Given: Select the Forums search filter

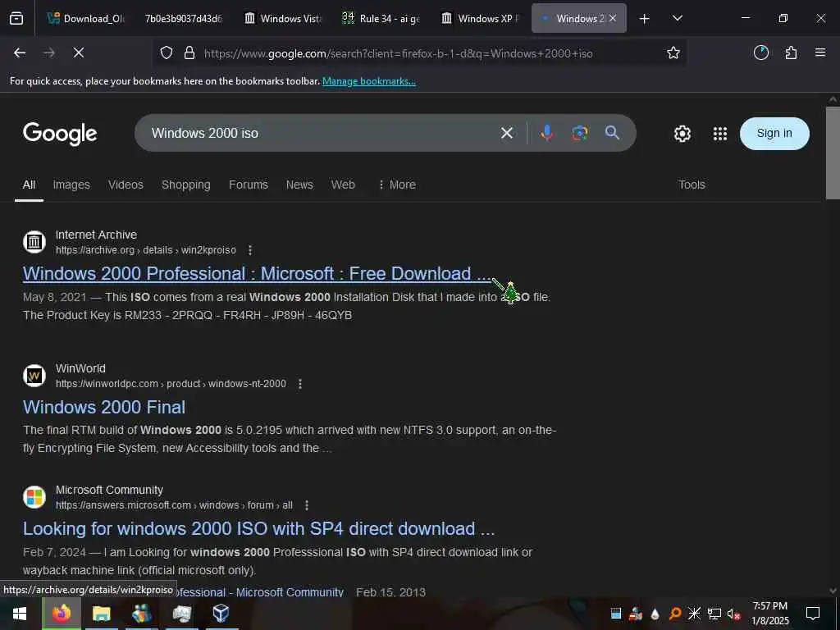Looking at the screenshot, I should click(248, 185).
